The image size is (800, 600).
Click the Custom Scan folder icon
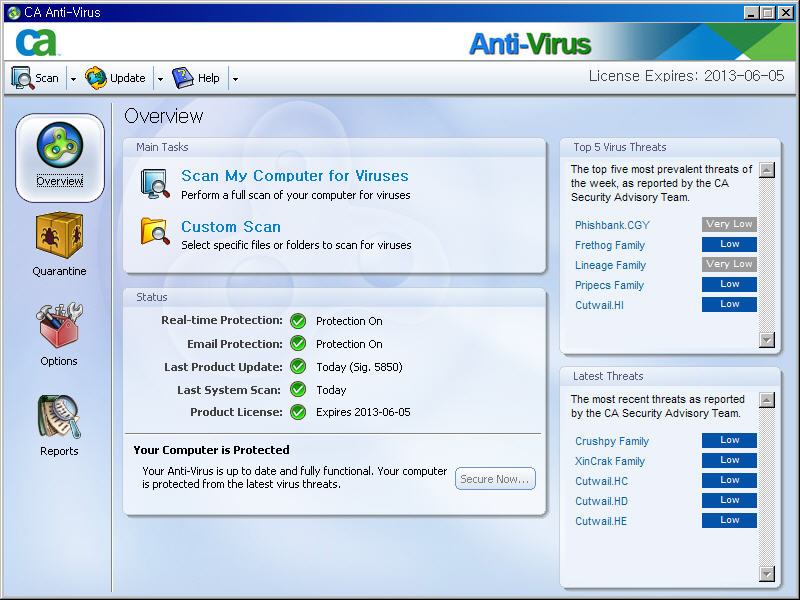pos(155,232)
